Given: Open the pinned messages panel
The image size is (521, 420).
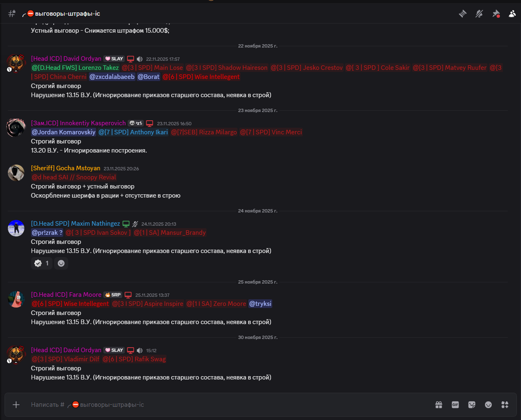Looking at the screenshot, I should [495, 14].
